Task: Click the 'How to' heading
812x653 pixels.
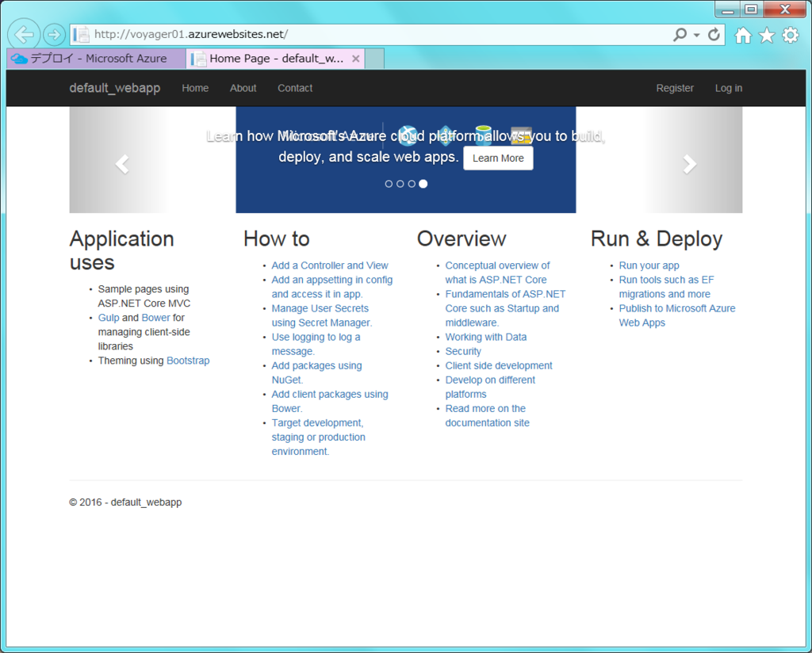Action: [x=277, y=239]
